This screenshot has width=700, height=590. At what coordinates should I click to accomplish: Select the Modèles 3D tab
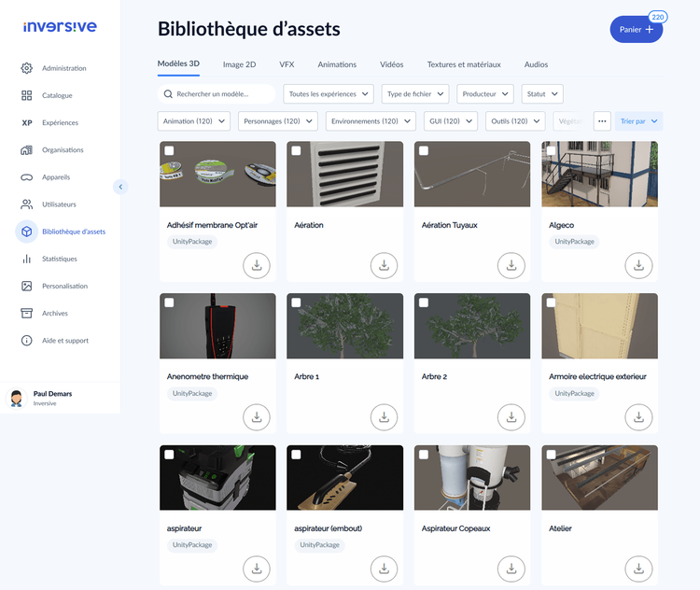click(178, 63)
